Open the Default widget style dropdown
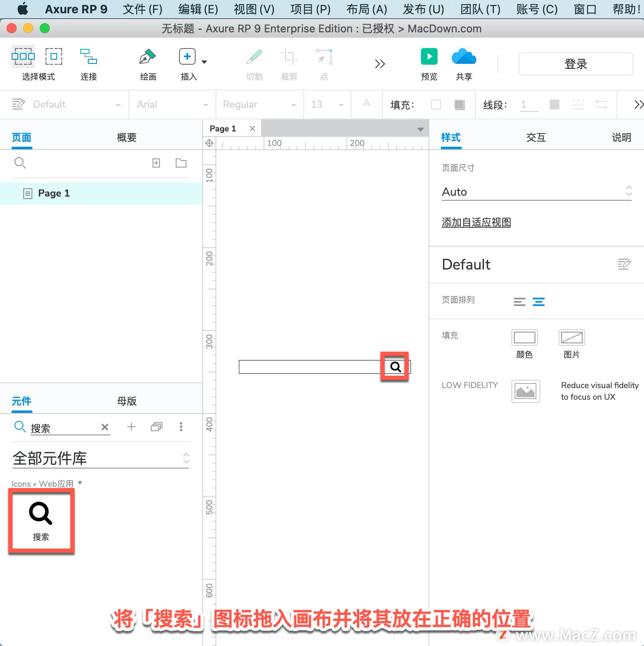 click(x=77, y=104)
